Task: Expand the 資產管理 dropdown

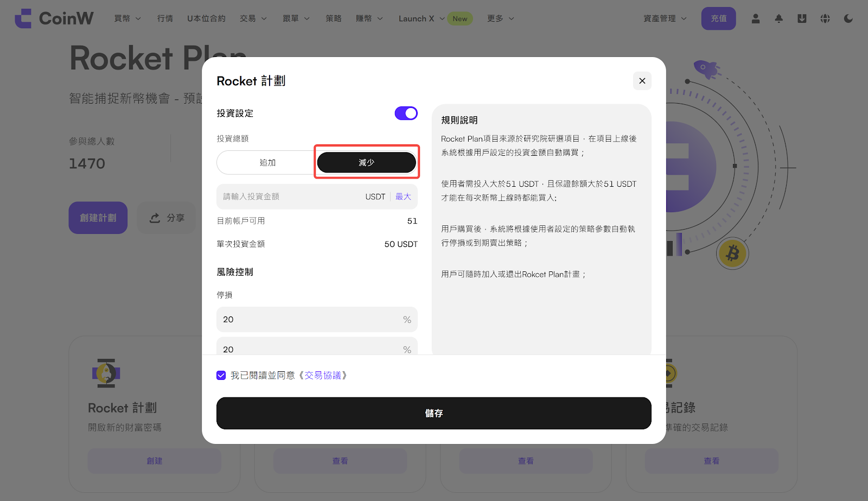Action: coord(665,18)
